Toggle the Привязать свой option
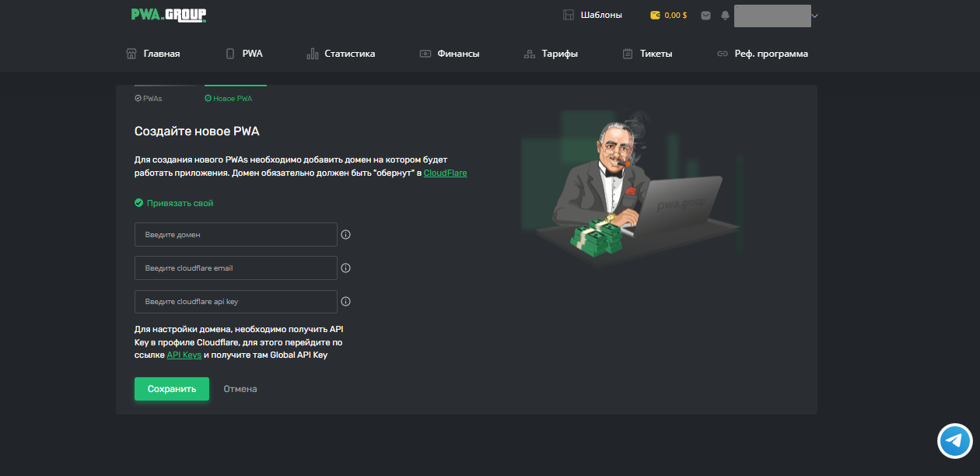The width and height of the screenshot is (980, 476). coord(173,203)
